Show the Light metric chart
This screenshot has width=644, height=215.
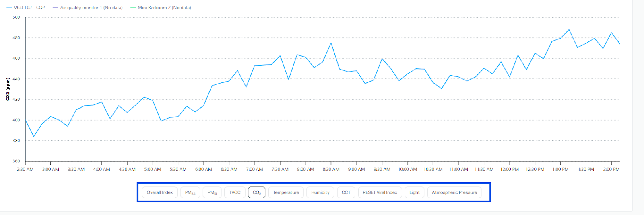click(414, 192)
